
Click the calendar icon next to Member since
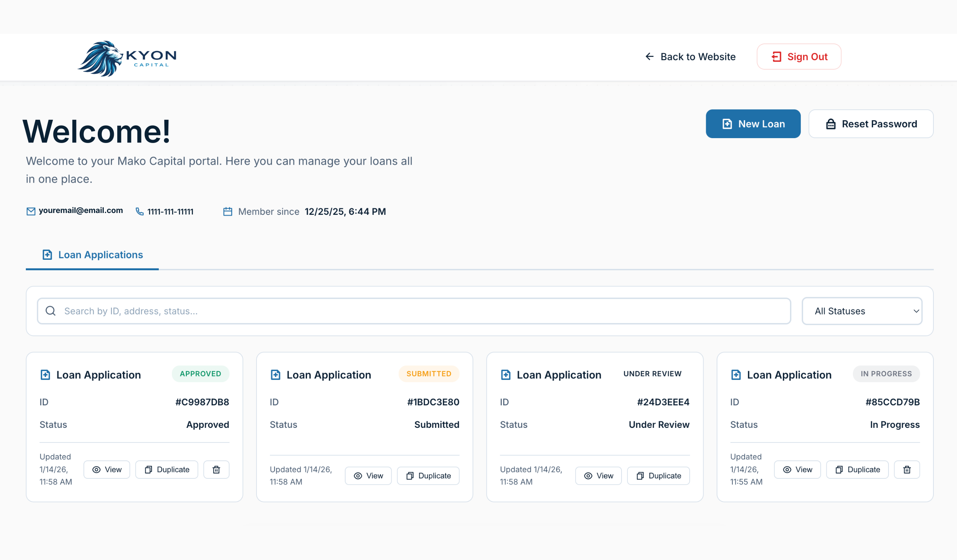228,211
